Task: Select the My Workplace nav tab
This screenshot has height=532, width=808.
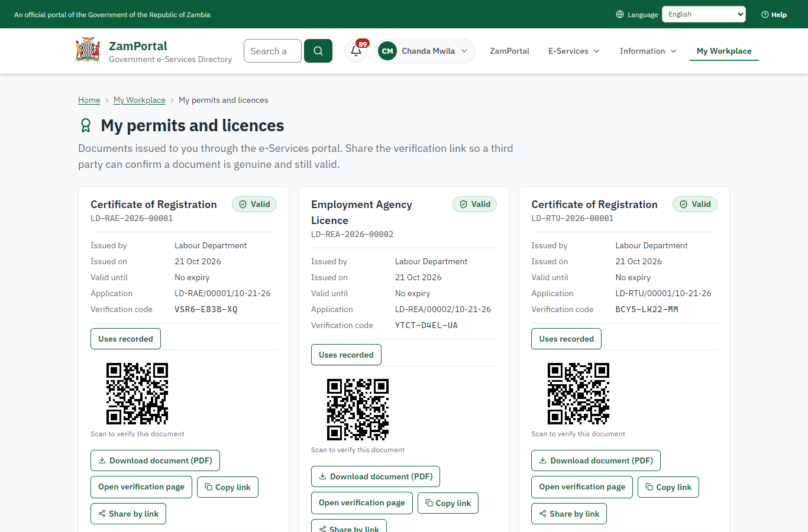Action: [724, 51]
